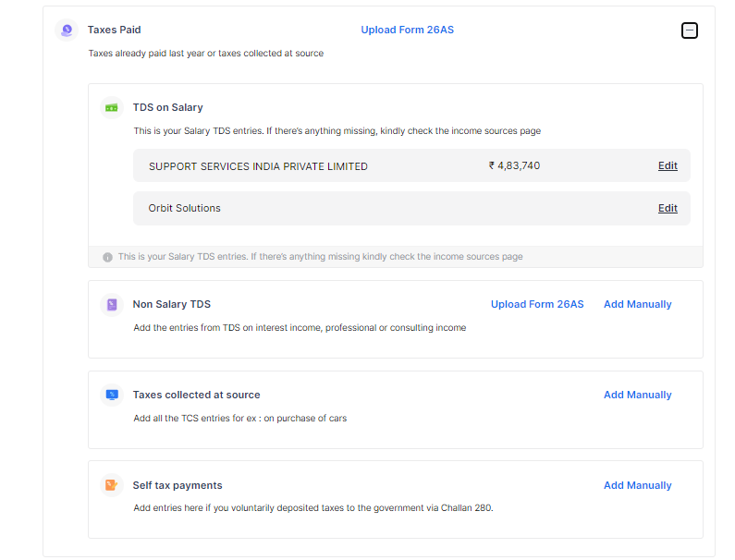
Task: Click the Non Salary TDS heading
Action: 172,304
